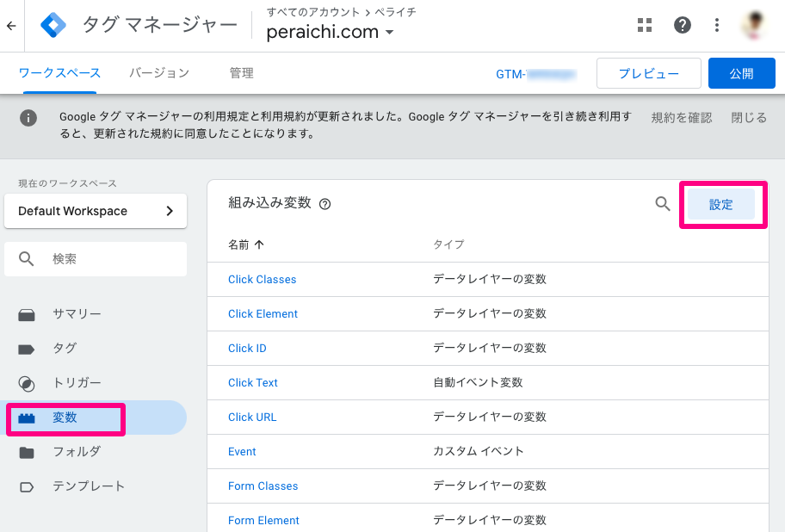Open the Google apps grid icon

pos(645,25)
